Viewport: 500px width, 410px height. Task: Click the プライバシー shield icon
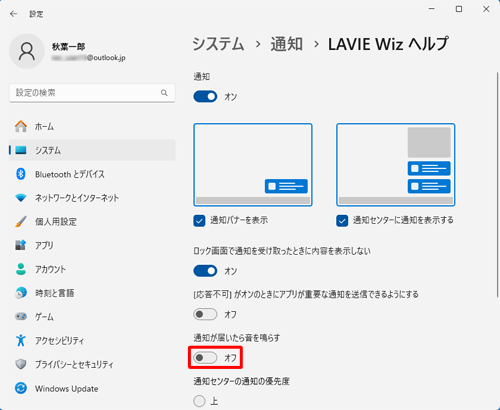click(21, 364)
